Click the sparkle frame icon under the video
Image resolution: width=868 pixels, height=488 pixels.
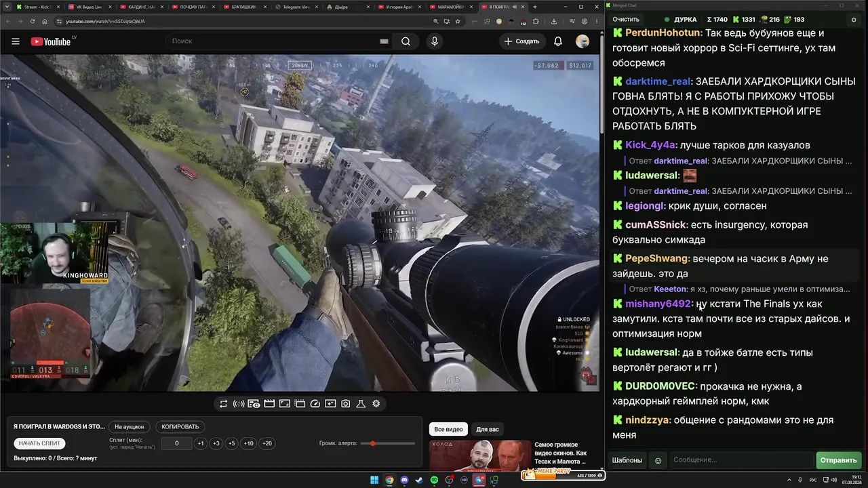click(x=330, y=404)
